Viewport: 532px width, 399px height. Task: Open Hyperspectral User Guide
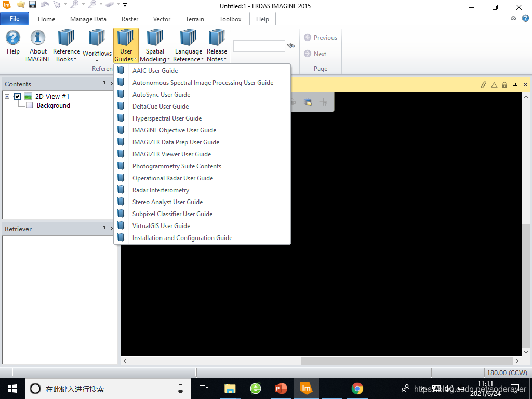pos(202,118)
